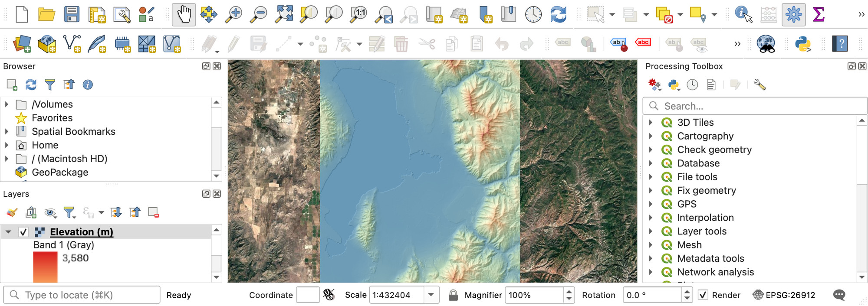Click the Processing Toolbox search field

755,106
